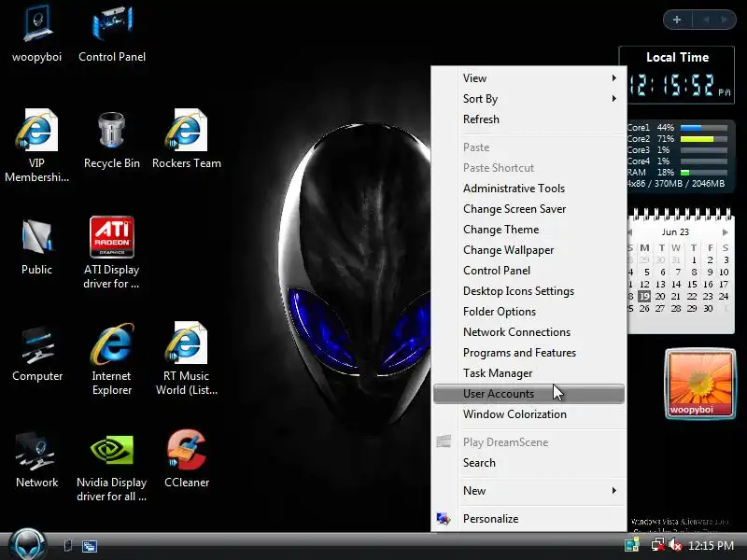Image resolution: width=747 pixels, height=560 pixels.
Task: Open Desktop Icons Settings menu entry
Action: [x=529, y=290]
